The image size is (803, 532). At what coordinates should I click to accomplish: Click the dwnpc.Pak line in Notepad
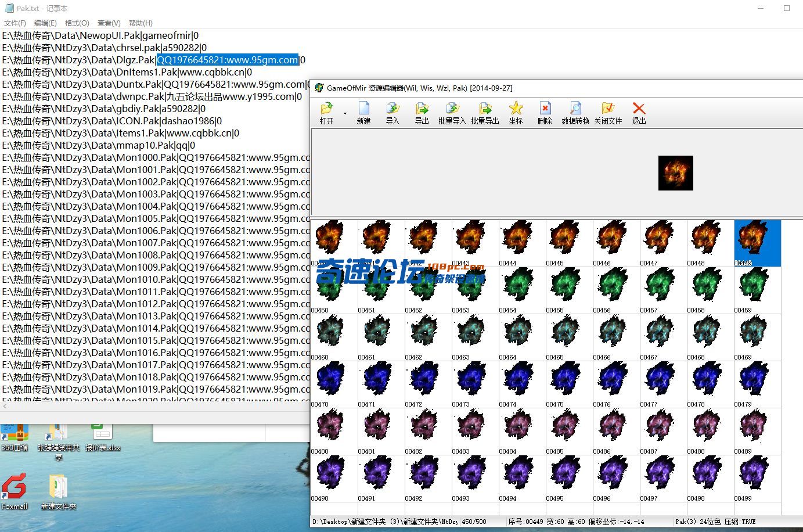coord(152,96)
